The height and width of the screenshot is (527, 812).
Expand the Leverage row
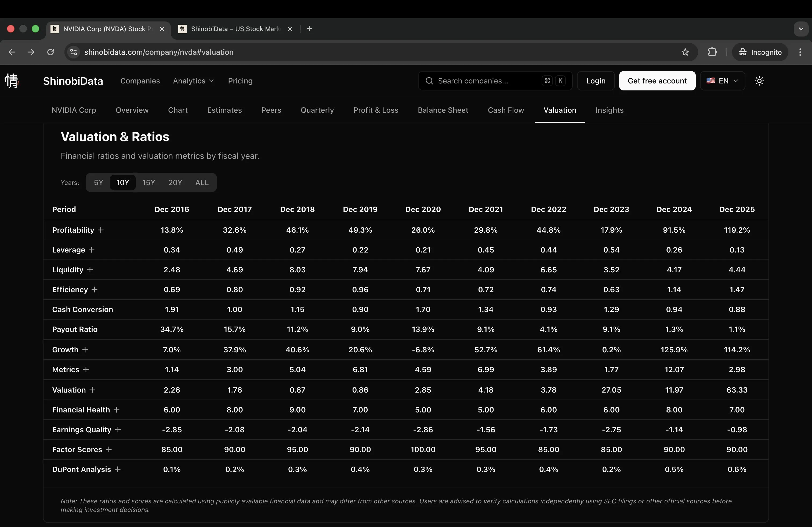[92, 250]
